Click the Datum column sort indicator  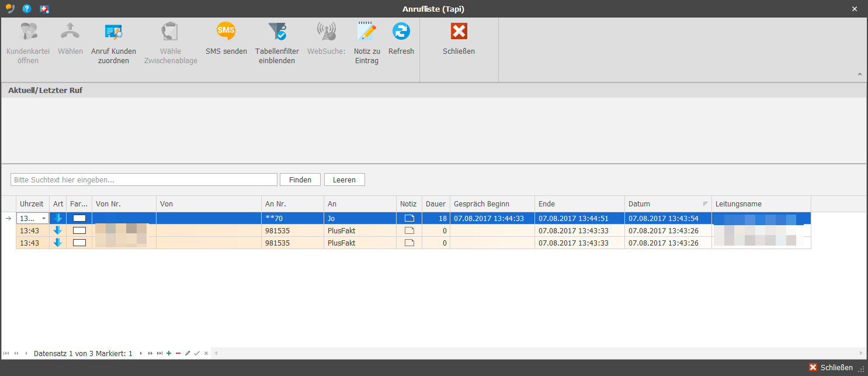click(x=705, y=204)
